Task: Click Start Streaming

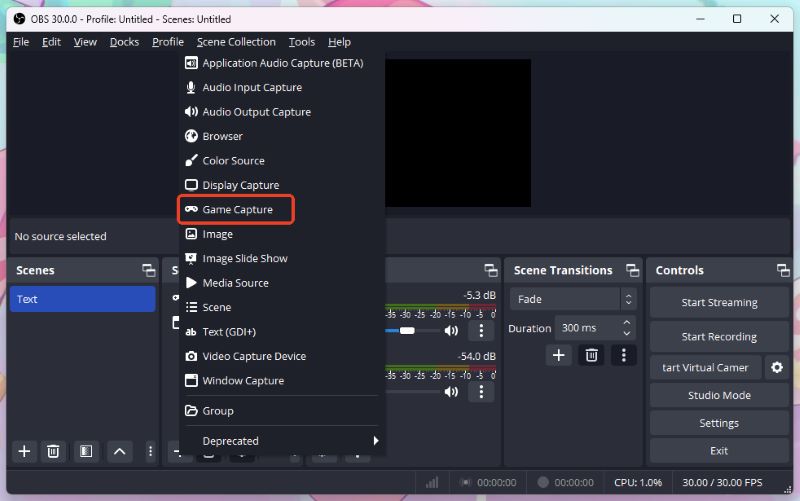Action: [719, 303]
